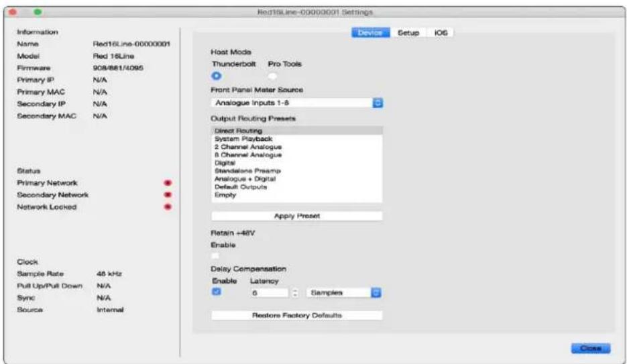Select System Playback preset

296,139
